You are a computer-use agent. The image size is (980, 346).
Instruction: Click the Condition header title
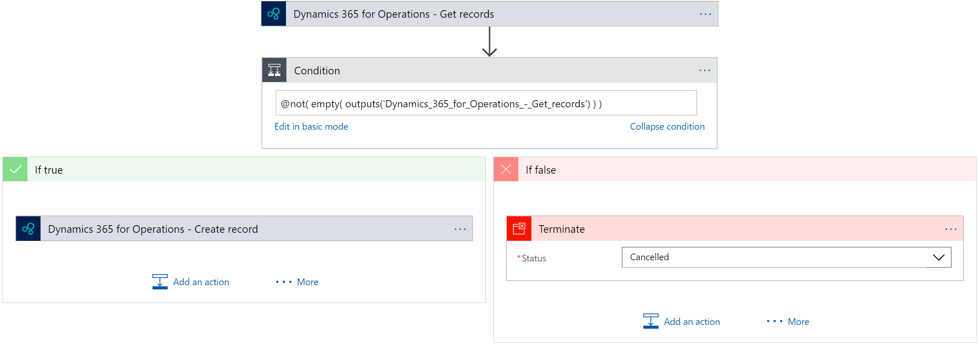317,71
